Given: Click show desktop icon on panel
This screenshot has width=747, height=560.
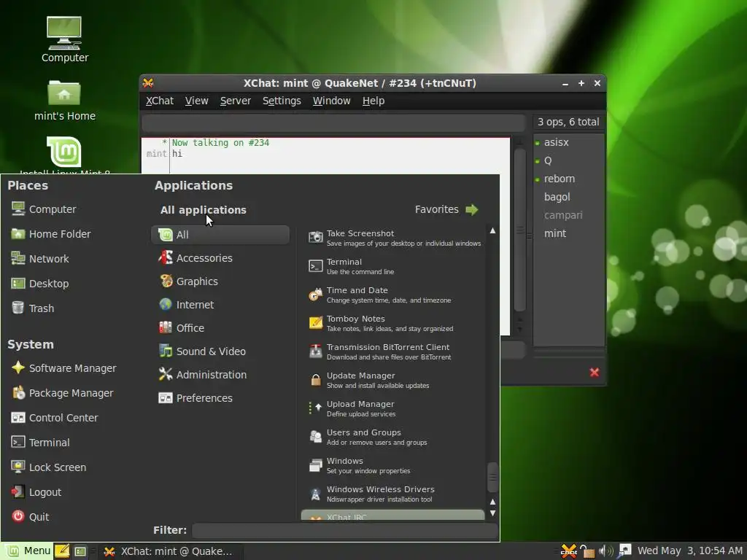Looking at the screenshot, I should (x=80, y=551).
